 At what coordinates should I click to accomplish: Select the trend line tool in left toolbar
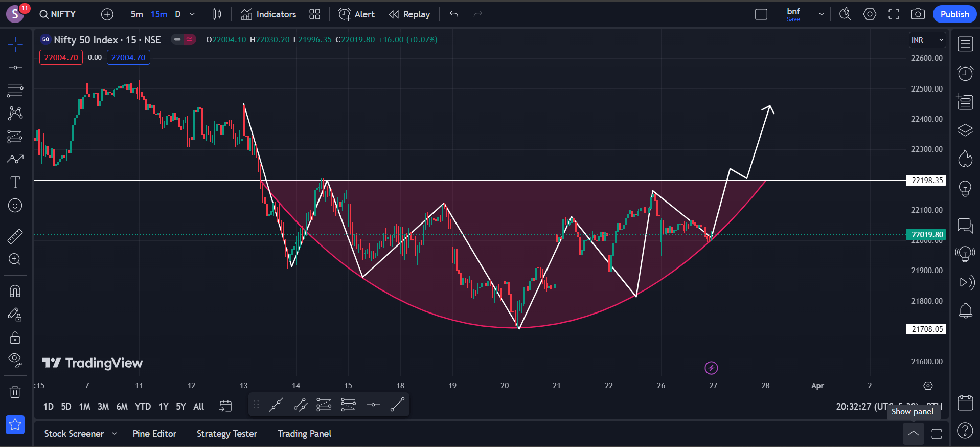(15, 68)
